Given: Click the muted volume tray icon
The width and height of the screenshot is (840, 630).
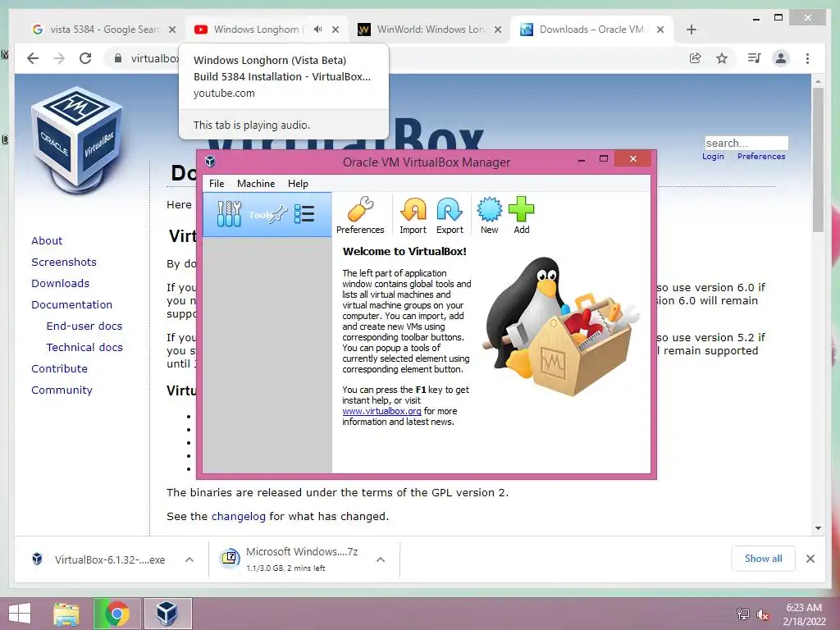Looking at the screenshot, I should tap(762, 614).
